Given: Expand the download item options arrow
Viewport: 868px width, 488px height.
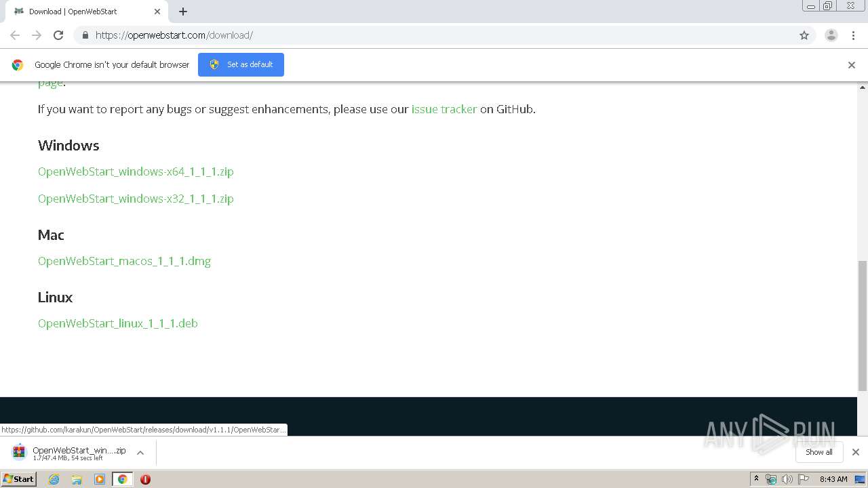Looking at the screenshot, I should point(140,453).
